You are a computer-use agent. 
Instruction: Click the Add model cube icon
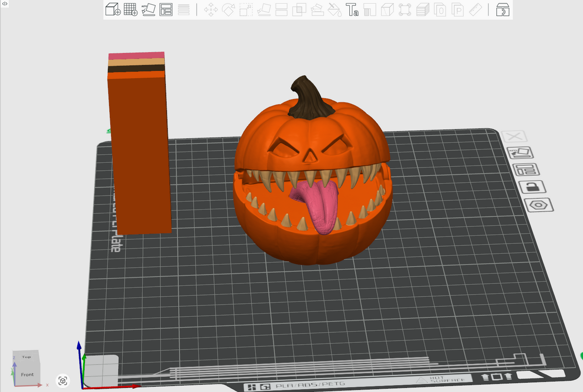113,9
